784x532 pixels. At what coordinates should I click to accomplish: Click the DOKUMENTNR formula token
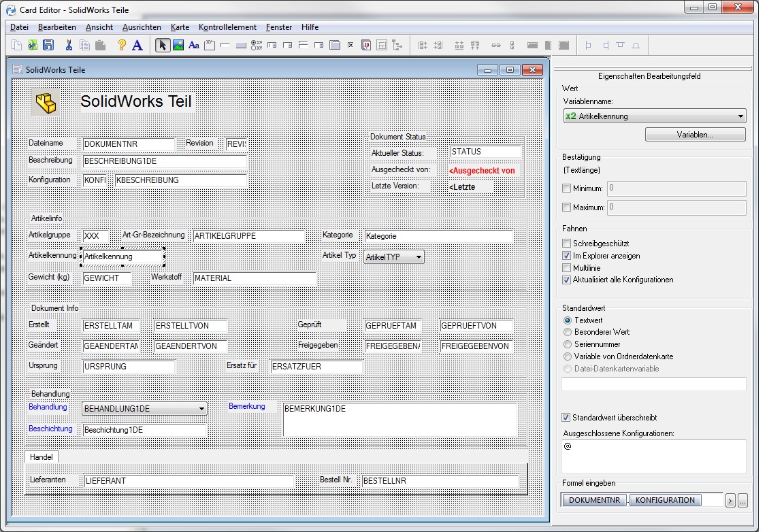pyautogui.click(x=594, y=500)
